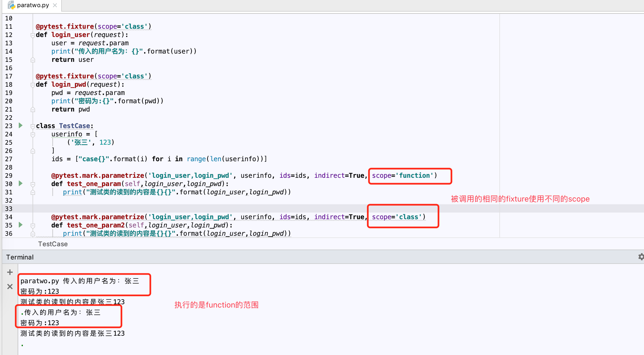Open Terminal settings with the gear icon

[x=640, y=257]
